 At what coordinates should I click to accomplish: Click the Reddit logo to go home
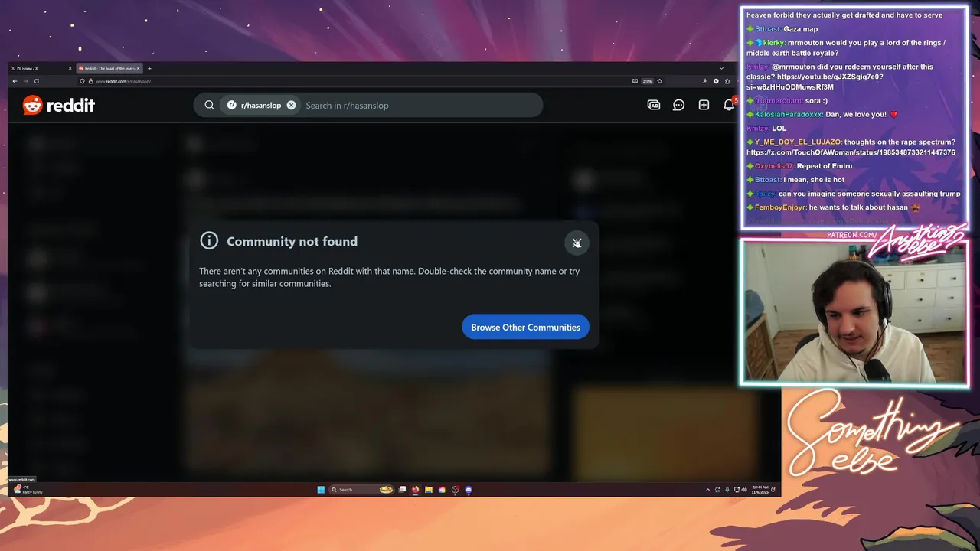(x=58, y=105)
